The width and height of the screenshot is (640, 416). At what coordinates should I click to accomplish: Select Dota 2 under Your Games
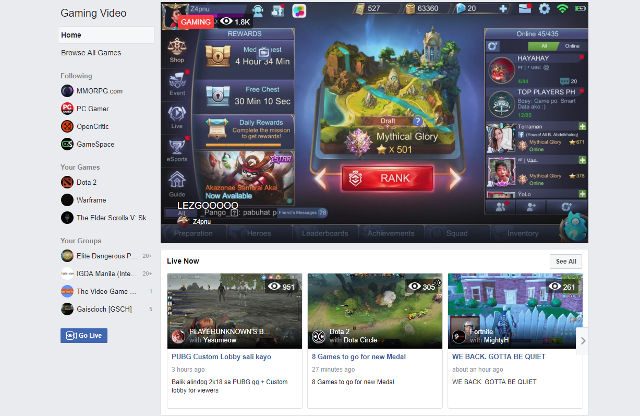[x=86, y=182]
